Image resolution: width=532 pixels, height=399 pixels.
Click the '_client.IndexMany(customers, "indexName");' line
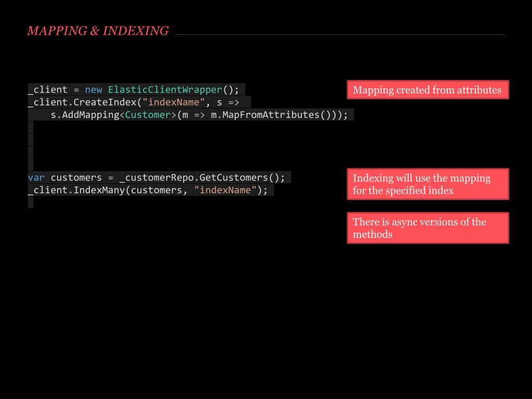pyautogui.click(x=148, y=190)
